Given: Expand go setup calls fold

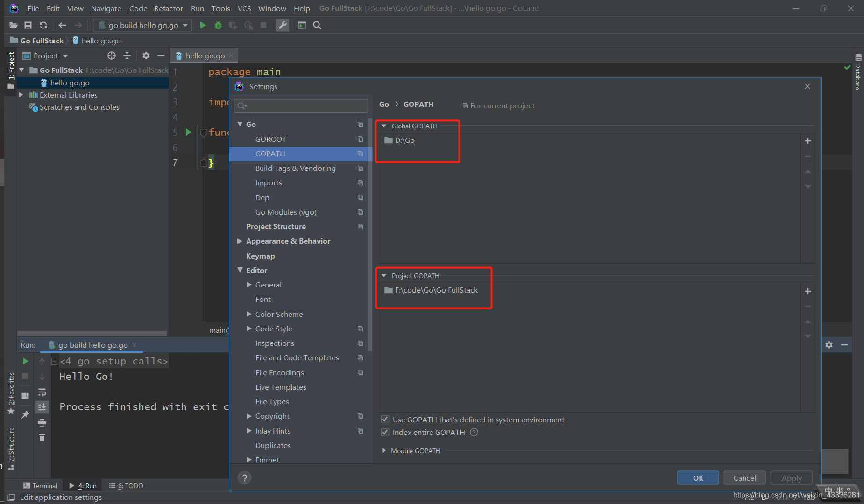Looking at the screenshot, I should 55,361.
